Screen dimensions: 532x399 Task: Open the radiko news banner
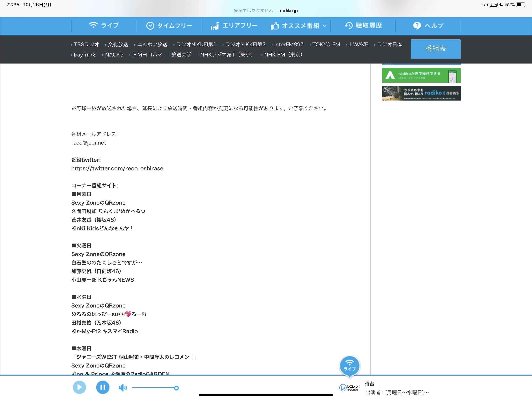click(x=421, y=93)
